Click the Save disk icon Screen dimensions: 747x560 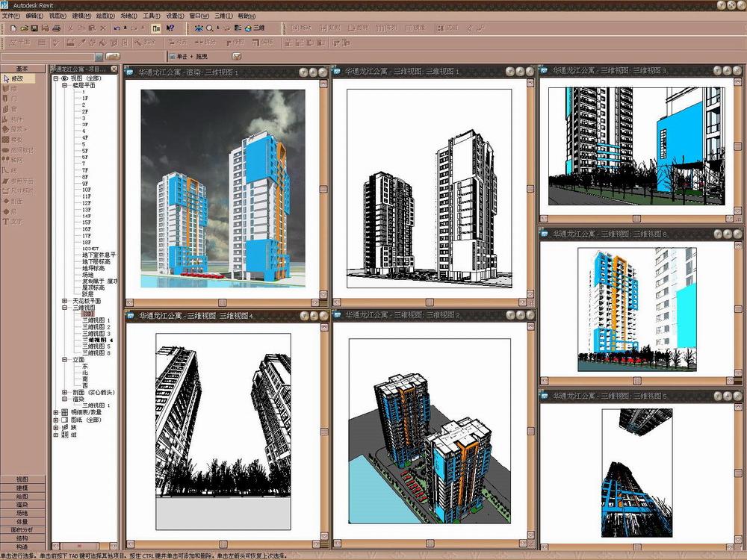pos(35,28)
